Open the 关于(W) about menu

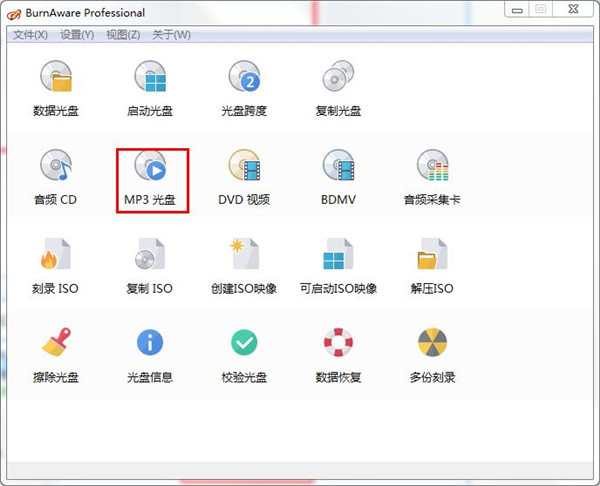pos(171,35)
